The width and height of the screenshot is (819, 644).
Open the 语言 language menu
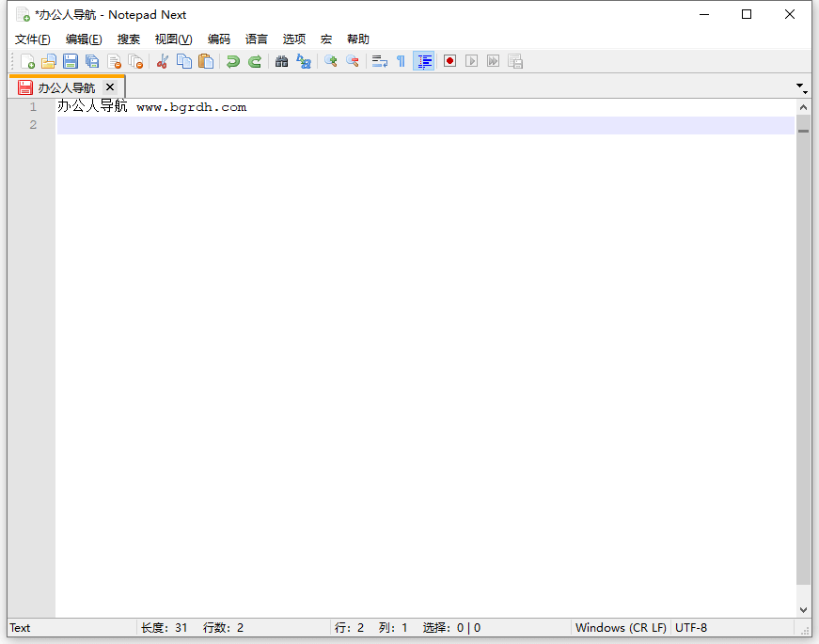pos(256,39)
